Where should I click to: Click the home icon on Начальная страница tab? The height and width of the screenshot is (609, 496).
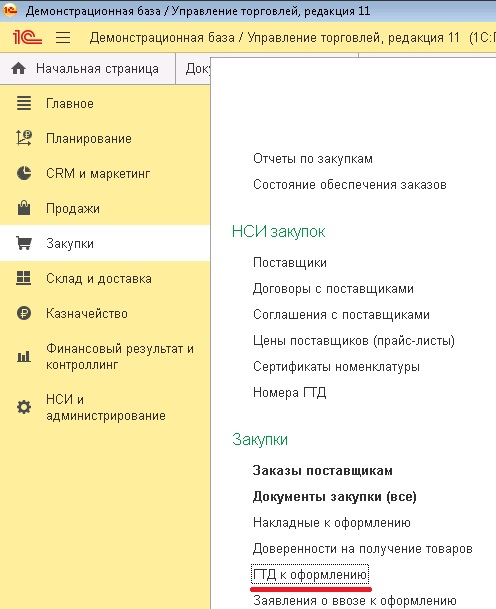(x=18, y=69)
